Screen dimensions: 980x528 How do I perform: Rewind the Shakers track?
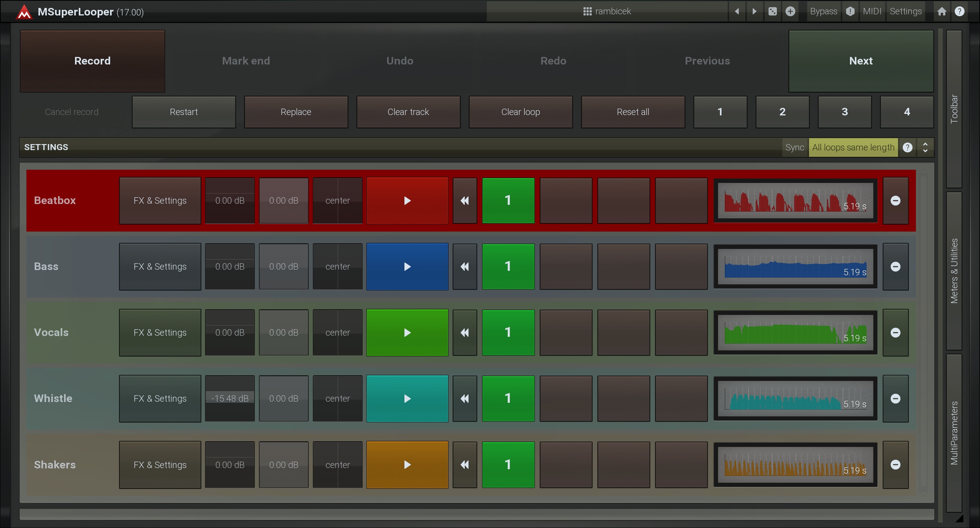point(464,465)
